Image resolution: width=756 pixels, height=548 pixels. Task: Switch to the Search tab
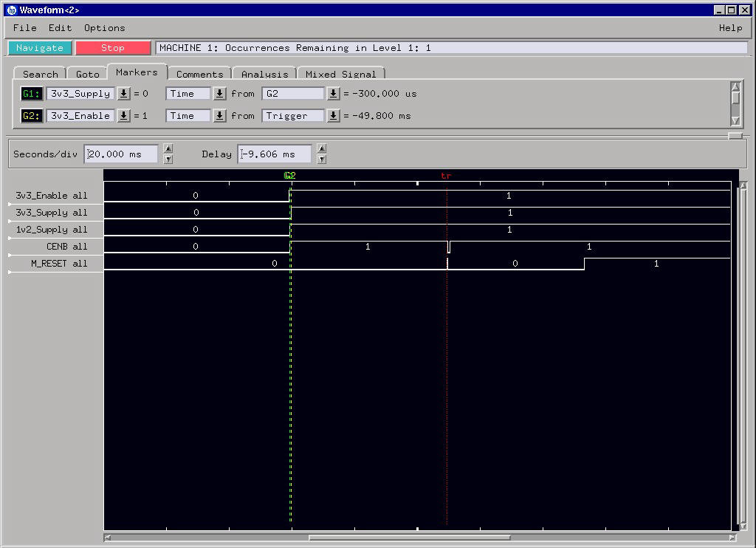(40, 74)
